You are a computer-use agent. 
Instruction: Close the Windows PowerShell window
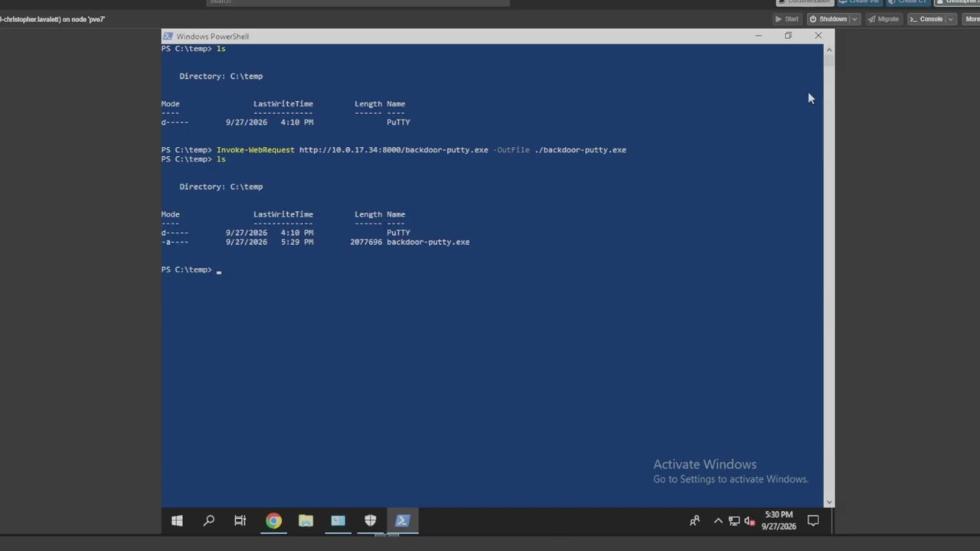pyautogui.click(x=818, y=36)
